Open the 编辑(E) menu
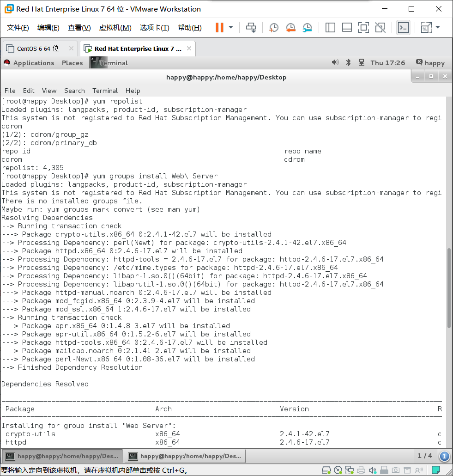The width and height of the screenshot is (453, 476). pos(48,28)
